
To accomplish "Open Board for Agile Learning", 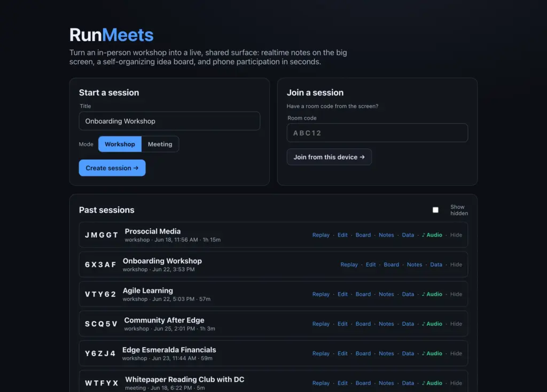I will pyautogui.click(x=363, y=294).
